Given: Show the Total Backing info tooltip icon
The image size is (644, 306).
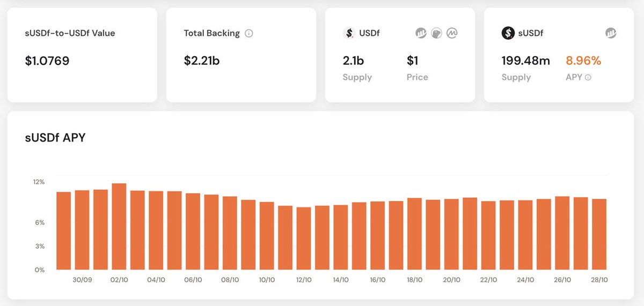Looking at the screenshot, I should pos(249,33).
